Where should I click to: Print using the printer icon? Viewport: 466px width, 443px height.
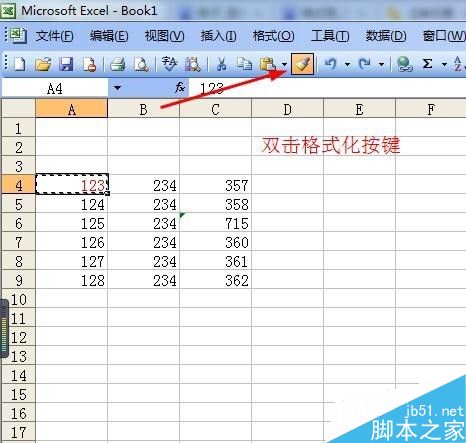(117, 64)
